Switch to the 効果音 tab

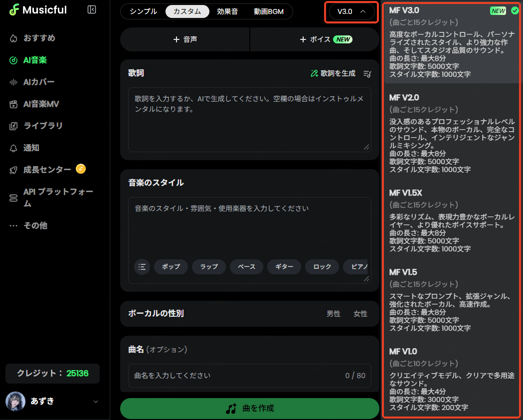(x=227, y=11)
